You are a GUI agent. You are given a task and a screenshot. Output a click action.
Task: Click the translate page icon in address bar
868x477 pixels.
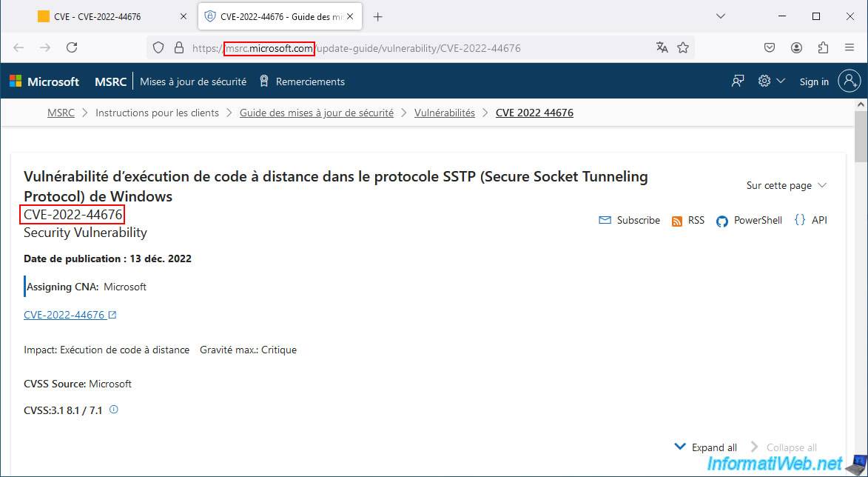pyautogui.click(x=662, y=47)
